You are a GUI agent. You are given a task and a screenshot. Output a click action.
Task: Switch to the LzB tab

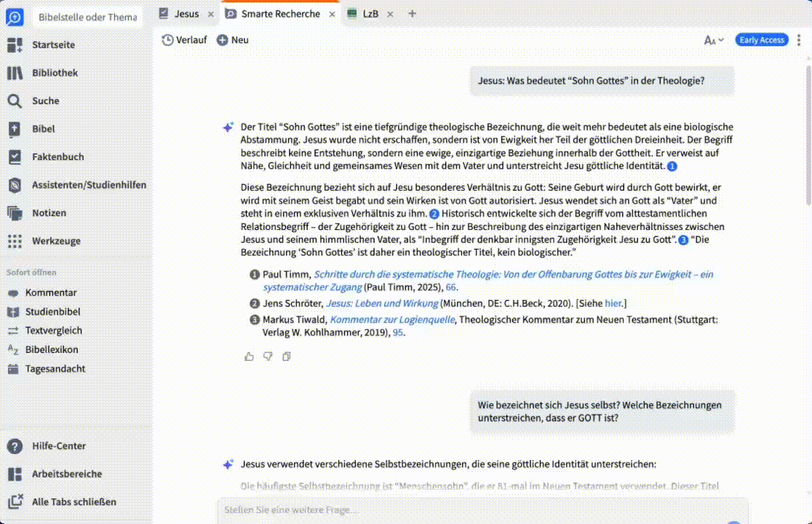click(x=370, y=14)
